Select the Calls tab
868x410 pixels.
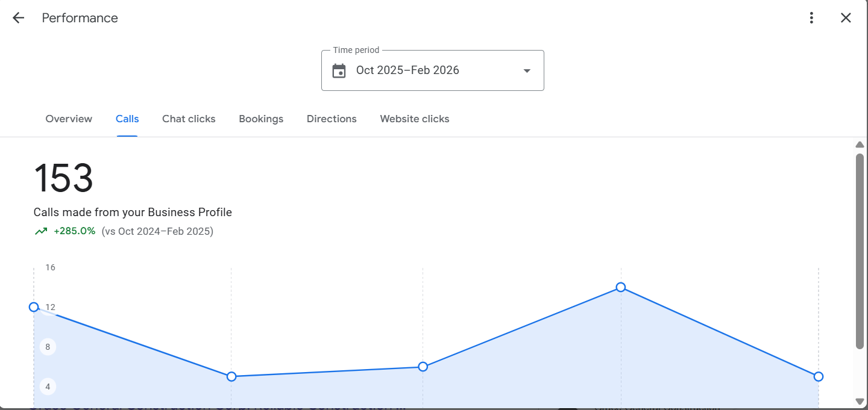(x=127, y=119)
